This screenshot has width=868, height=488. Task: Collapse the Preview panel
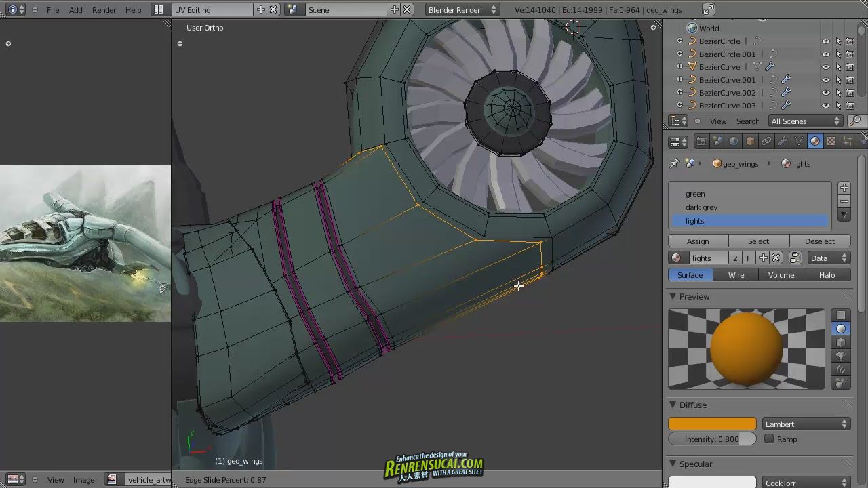pyautogui.click(x=673, y=296)
